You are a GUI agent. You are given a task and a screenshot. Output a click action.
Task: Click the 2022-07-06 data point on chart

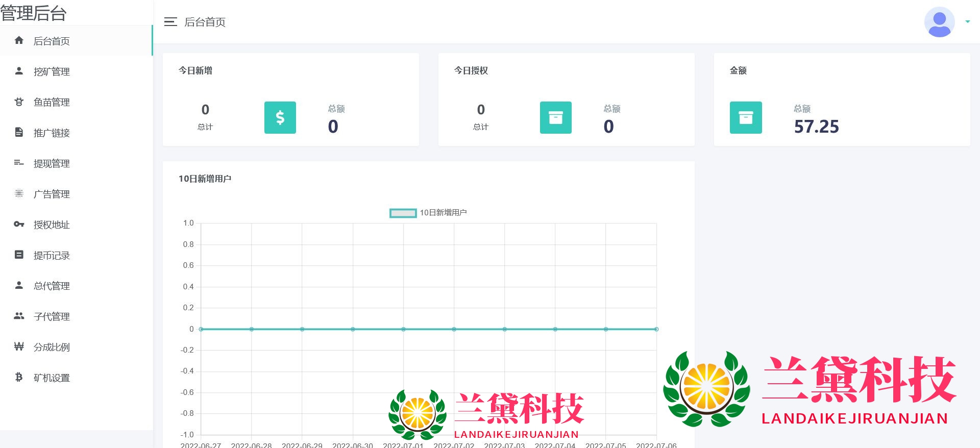pos(656,329)
